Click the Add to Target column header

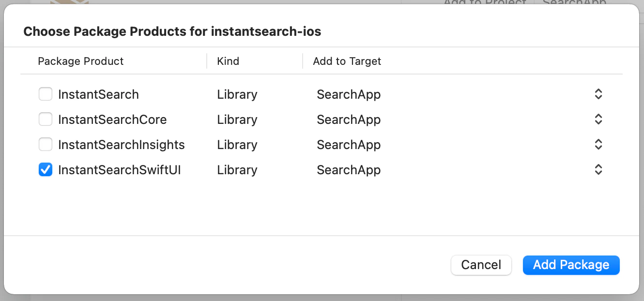[347, 61]
